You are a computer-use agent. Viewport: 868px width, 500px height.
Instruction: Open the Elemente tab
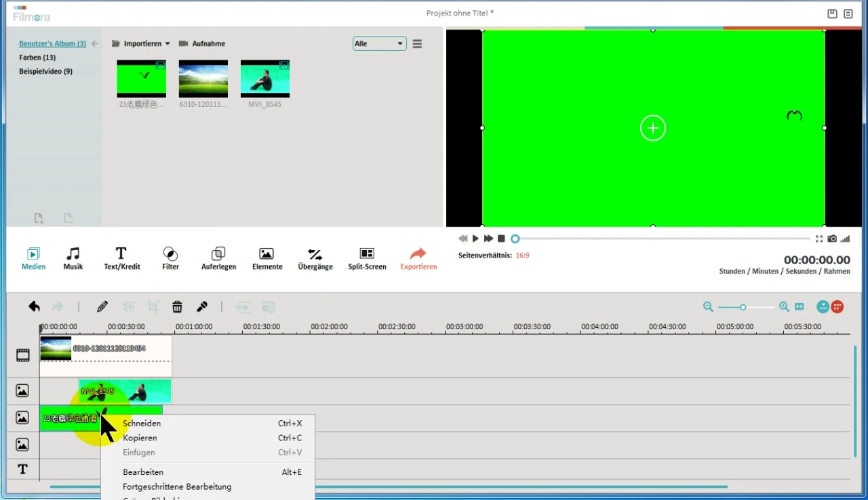[267, 259]
